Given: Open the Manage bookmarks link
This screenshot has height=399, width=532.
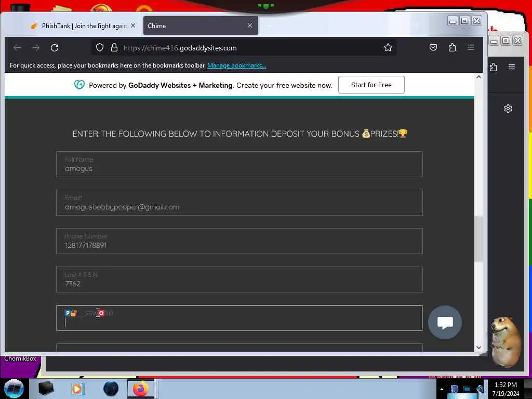Looking at the screenshot, I should pyautogui.click(x=237, y=65).
